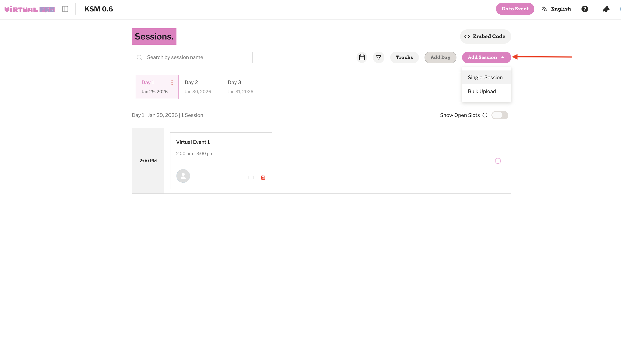Open the Virtual Event 1 session card

pyautogui.click(x=221, y=161)
